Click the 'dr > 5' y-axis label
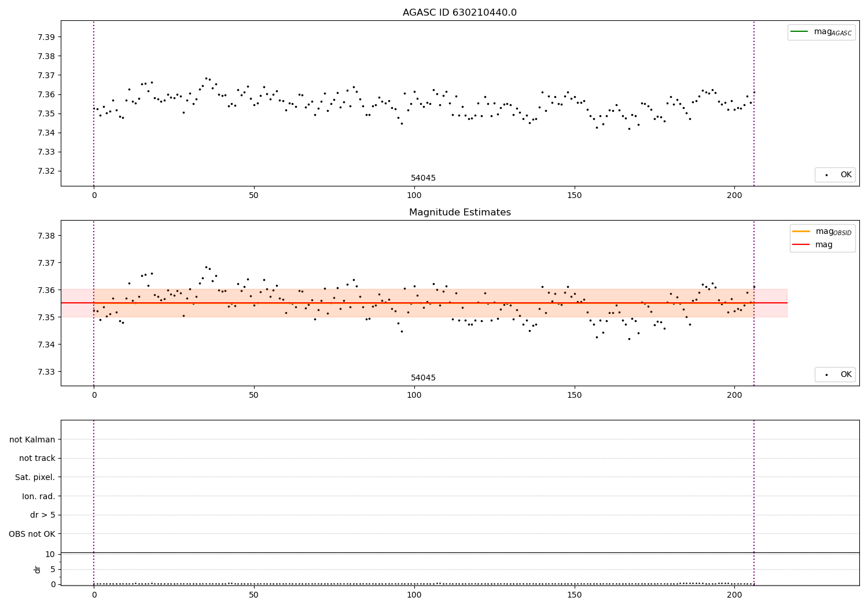This screenshot has width=868, height=608. point(43,515)
